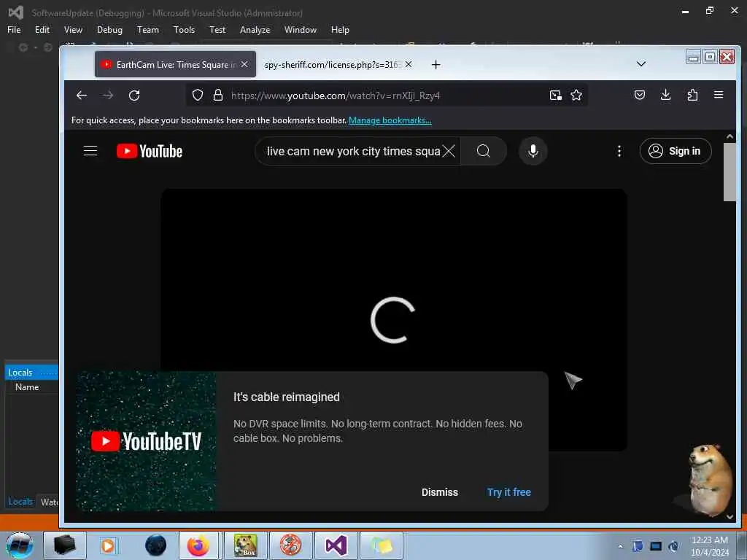Image resolution: width=747 pixels, height=560 pixels.
Task: Expand the list all tabs chevron
Action: [x=640, y=64]
